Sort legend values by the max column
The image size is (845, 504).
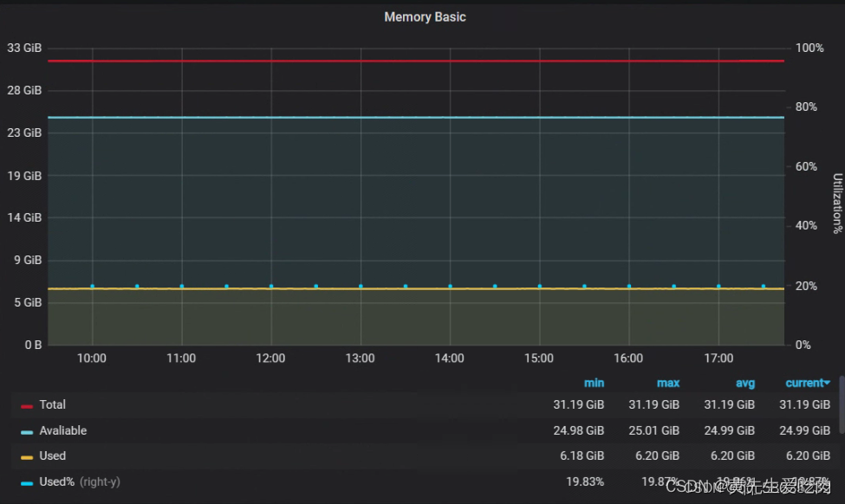[668, 382]
